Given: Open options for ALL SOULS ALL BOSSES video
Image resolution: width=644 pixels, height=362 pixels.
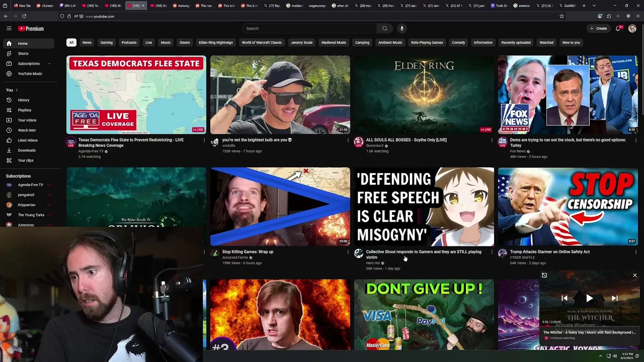Looking at the screenshot, I should pos(492,140).
